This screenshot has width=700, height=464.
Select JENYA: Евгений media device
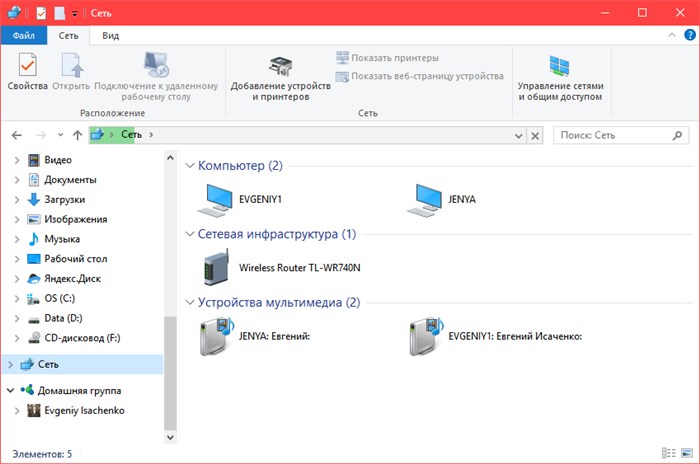click(254, 336)
